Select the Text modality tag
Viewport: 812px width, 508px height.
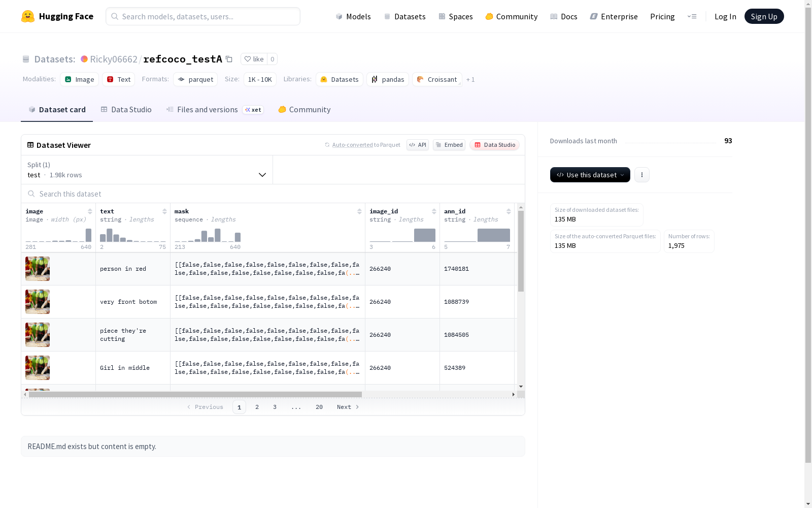(119, 79)
